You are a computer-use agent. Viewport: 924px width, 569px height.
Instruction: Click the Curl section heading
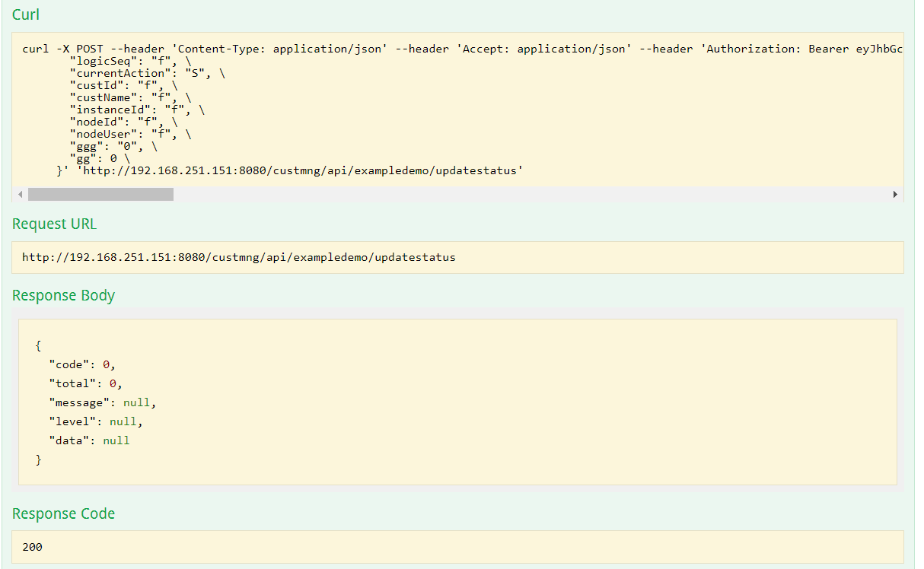26,14
